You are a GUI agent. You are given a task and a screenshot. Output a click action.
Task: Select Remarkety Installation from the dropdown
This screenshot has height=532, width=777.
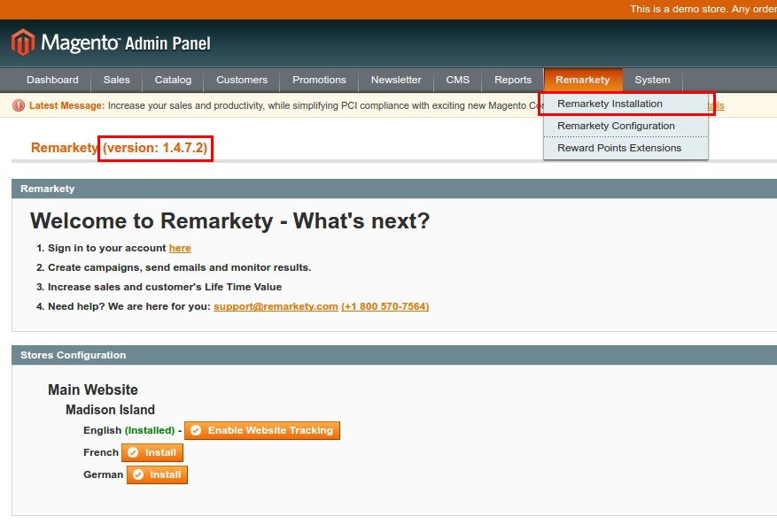(x=625, y=104)
